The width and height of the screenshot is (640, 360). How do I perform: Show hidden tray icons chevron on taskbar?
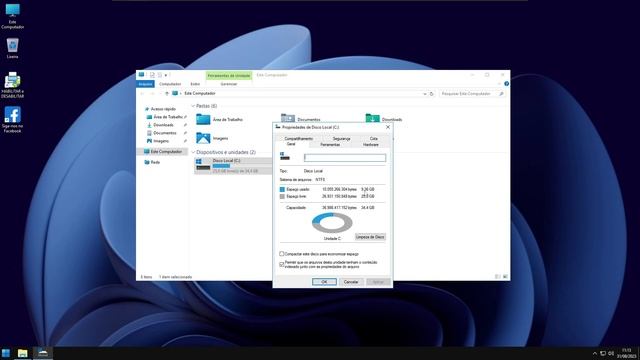[x=595, y=353]
